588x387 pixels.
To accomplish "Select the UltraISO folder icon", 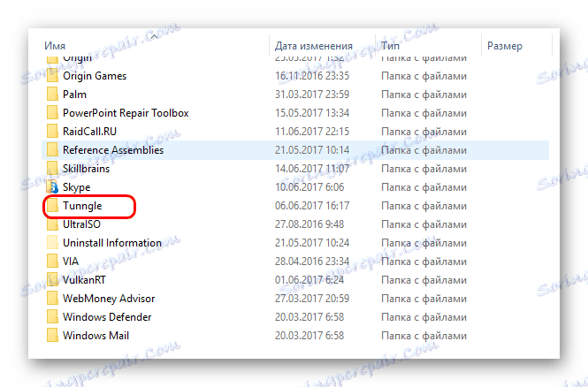I will pos(52,224).
